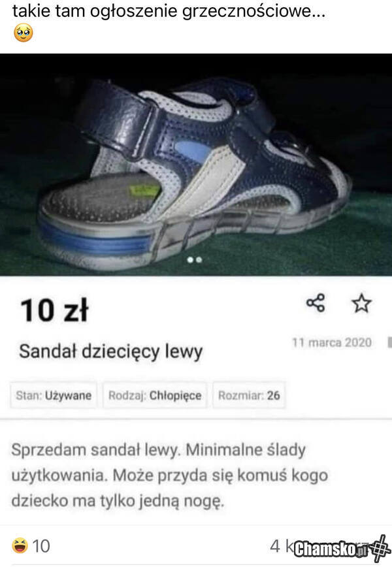This screenshot has height=567, width=392.
Task: Click the teary emoji in post caption
Action: click(x=23, y=33)
